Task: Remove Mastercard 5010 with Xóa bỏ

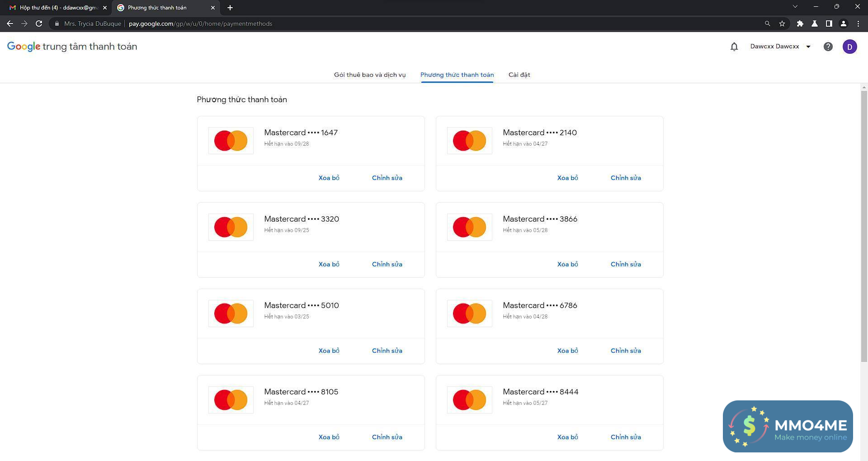Action: tap(329, 351)
